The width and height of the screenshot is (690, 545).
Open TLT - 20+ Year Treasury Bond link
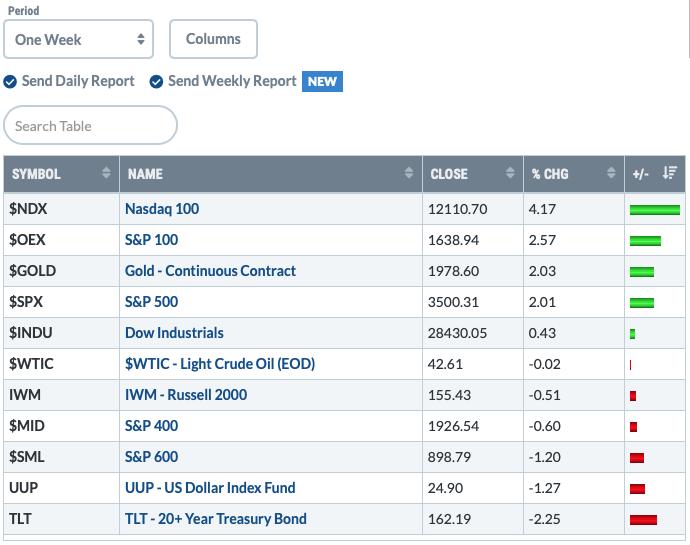[x=216, y=519]
